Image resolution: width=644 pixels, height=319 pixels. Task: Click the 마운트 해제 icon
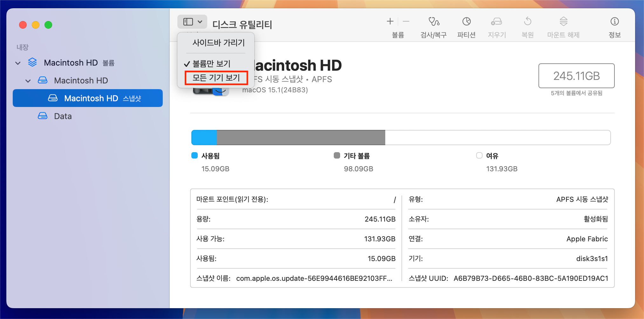(x=563, y=27)
